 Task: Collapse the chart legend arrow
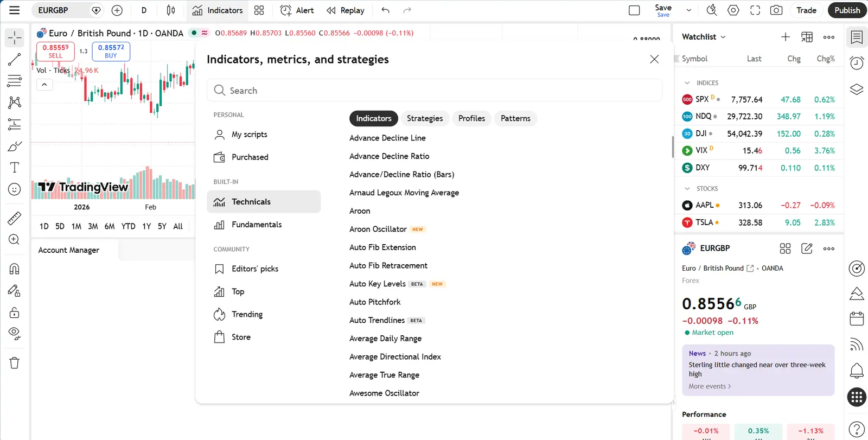click(44, 84)
